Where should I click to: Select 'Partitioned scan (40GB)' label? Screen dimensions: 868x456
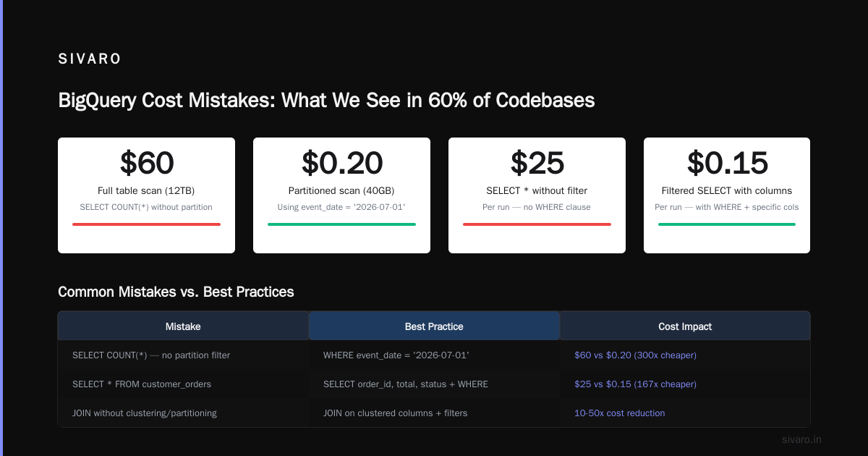point(341,191)
